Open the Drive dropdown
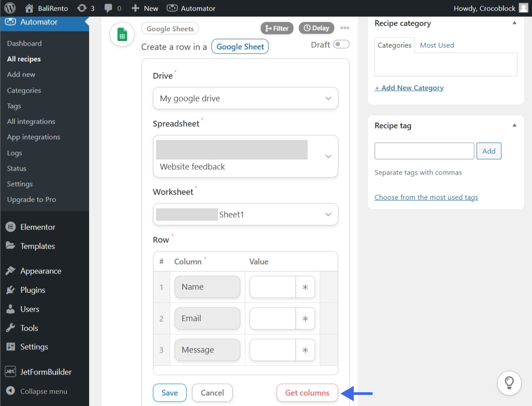This screenshot has height=406, width=532. pyautogui.click(x=245, y=98)
